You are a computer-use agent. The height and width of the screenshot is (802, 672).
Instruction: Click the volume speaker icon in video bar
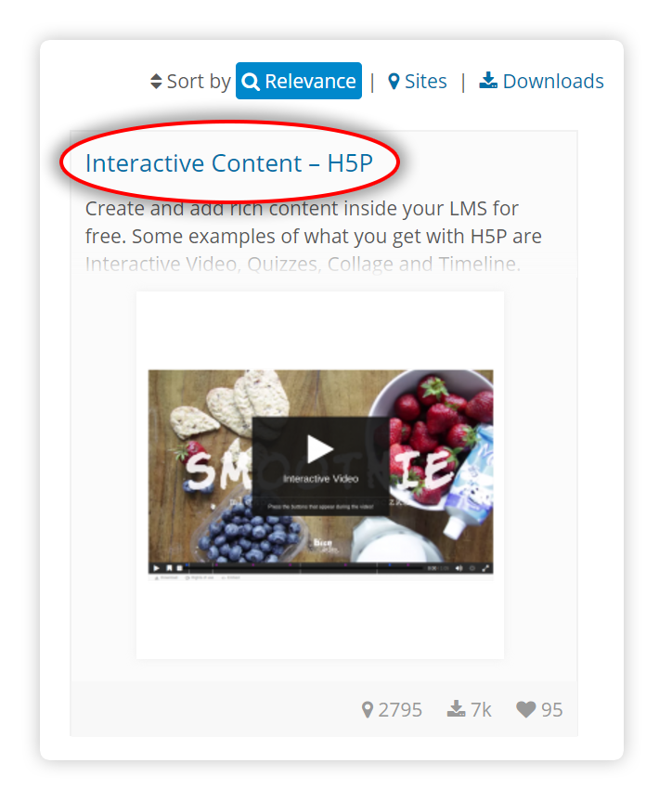[x=459, y=568]
